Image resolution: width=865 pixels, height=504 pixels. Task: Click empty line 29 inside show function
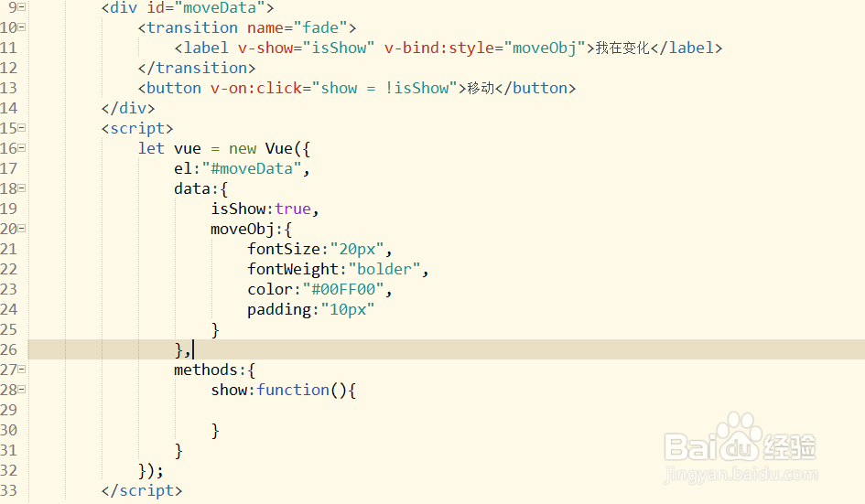(447, 410)
